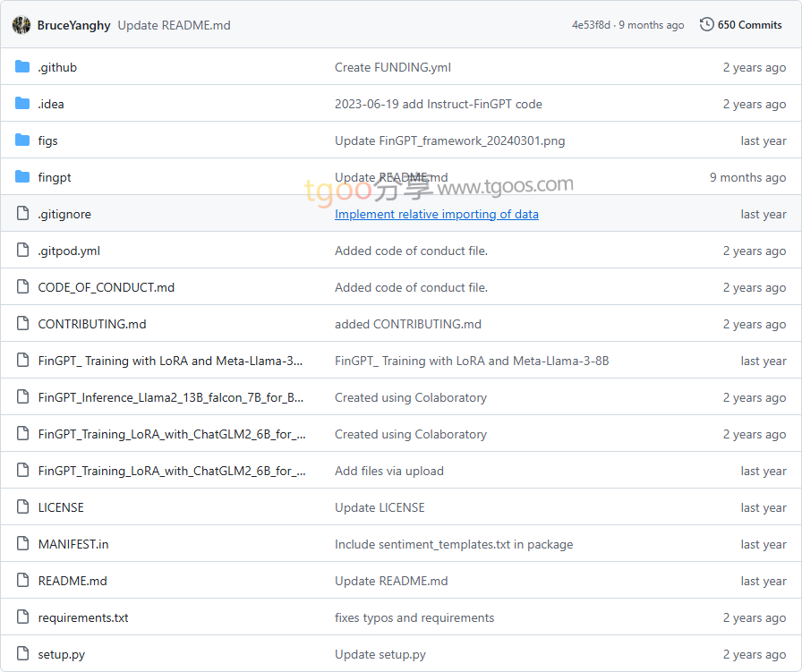Click the fingpt folder icon
802x672 pixels.
22,177
